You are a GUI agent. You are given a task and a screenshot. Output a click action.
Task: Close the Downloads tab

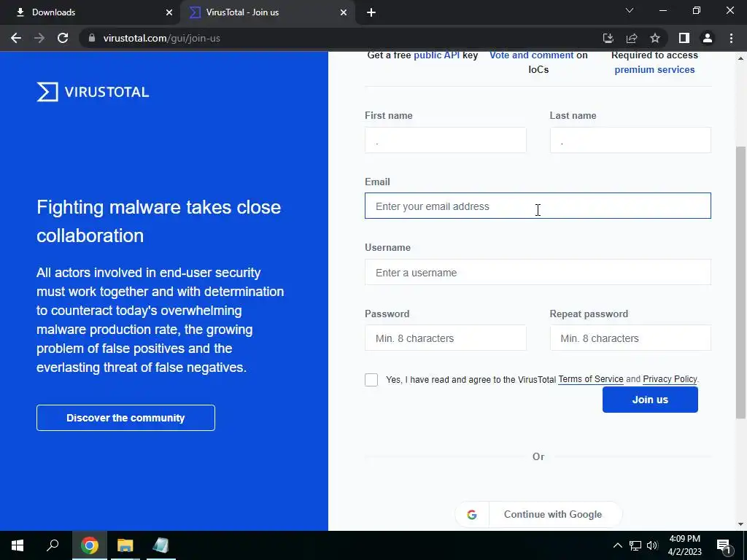click(169, 12)
